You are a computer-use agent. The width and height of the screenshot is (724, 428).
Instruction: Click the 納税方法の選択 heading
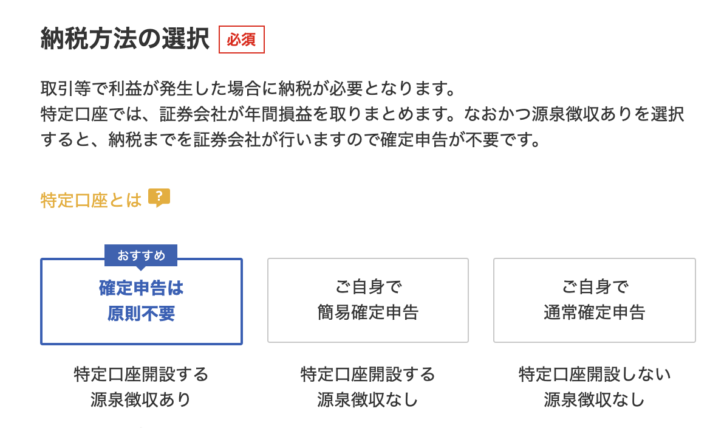[x=125, y=38]
